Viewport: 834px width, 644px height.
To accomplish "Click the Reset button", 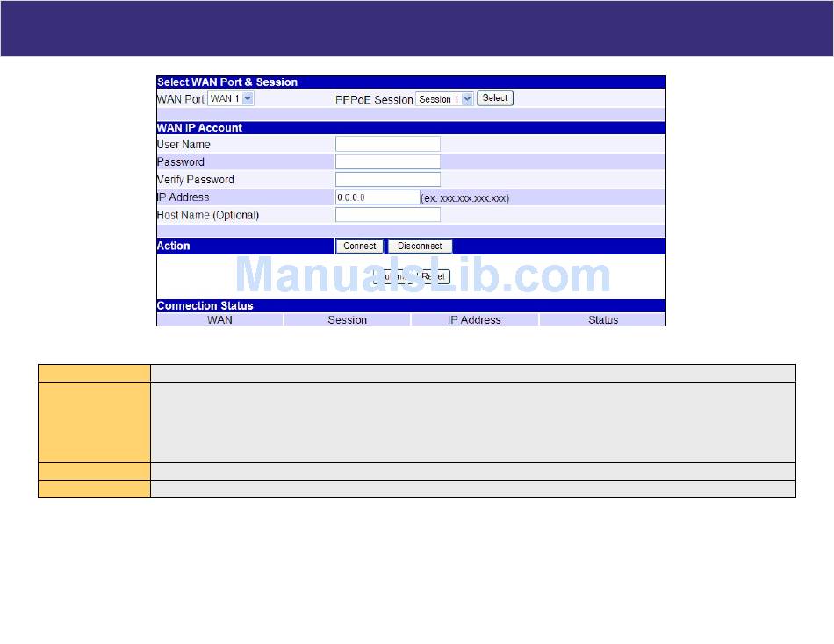I will [434, 276].
